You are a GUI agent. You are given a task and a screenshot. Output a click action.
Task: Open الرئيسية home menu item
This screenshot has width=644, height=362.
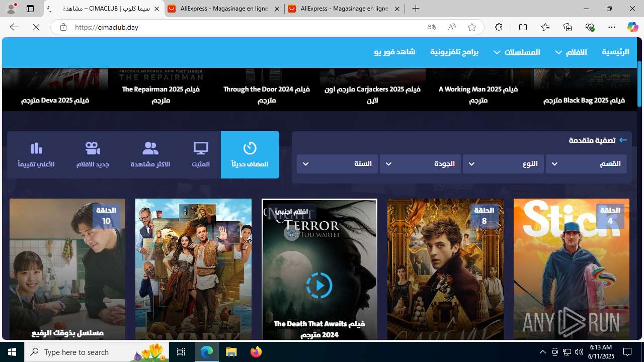click(615, 52)
